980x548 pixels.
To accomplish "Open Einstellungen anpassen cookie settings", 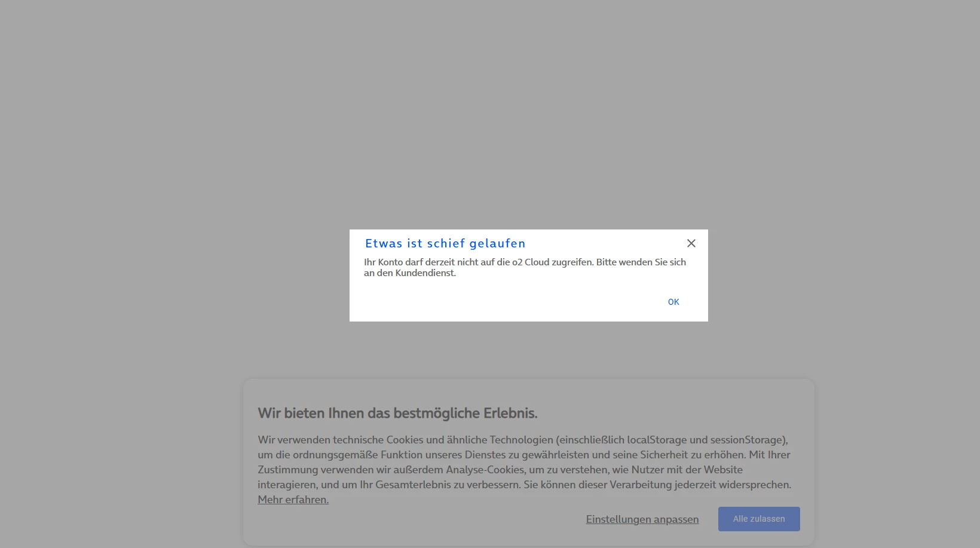I will 642,519.
